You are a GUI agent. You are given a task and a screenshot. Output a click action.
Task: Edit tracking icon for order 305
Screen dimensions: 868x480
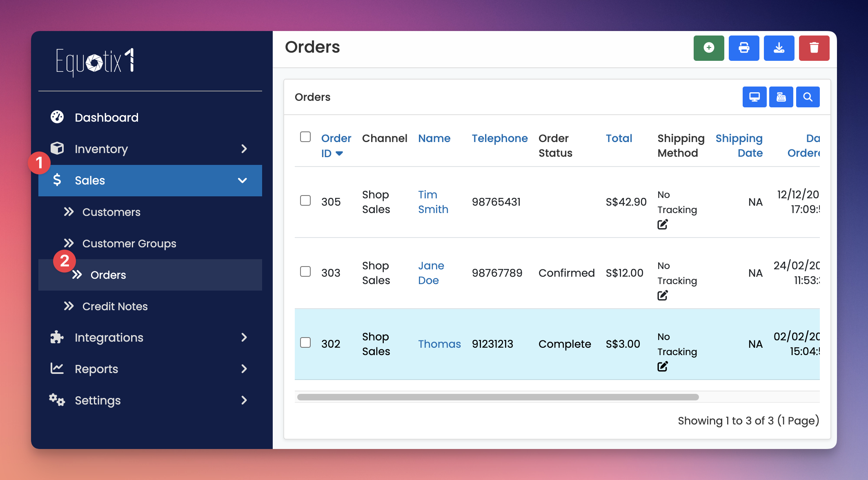coord(663,224)
